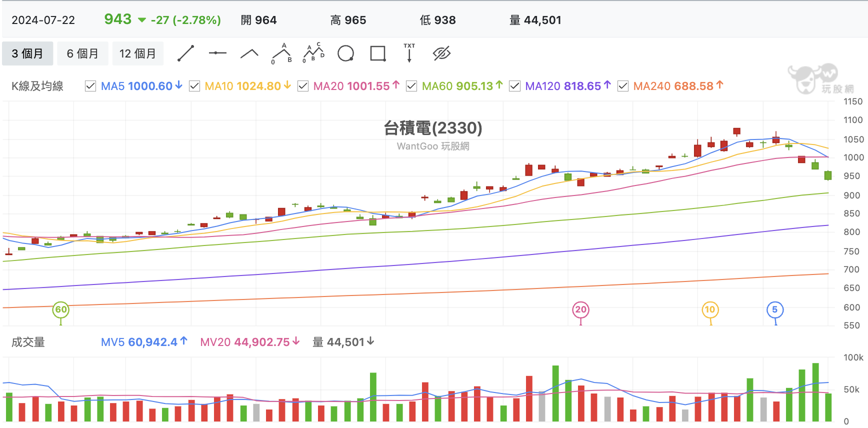Click the green 60-day MA marker

point(61,310)
